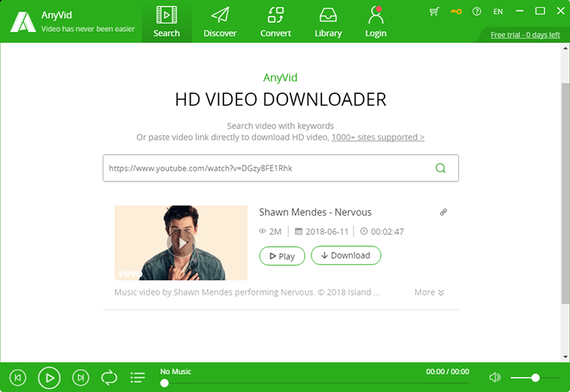Screen dimensions: 570x392
Task: Click the video description text
Action: (x=247, y=292)
